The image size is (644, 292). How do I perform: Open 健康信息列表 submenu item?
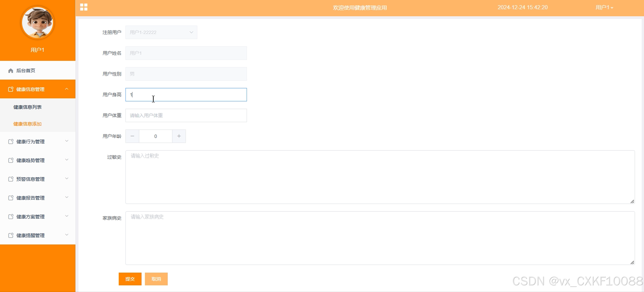point(28,107)
